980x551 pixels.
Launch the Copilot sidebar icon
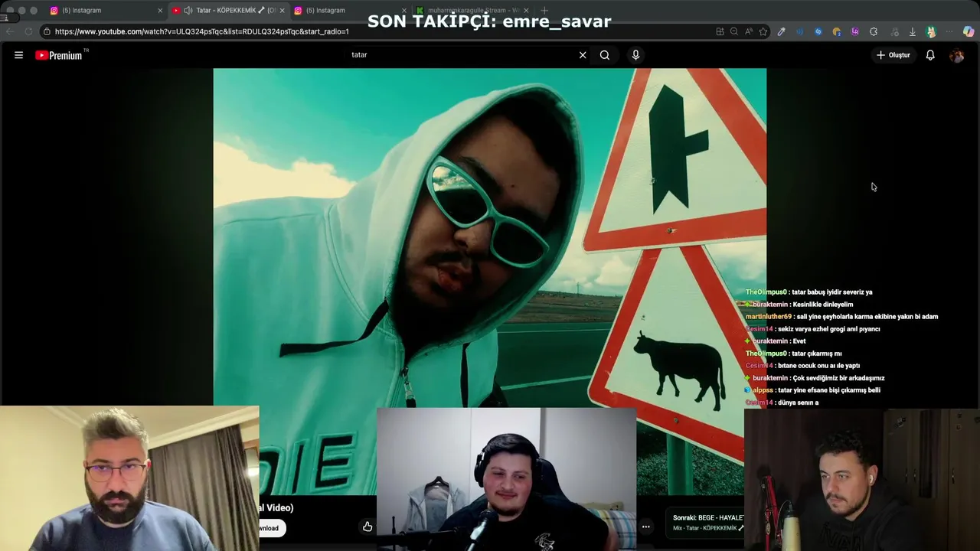969,31
